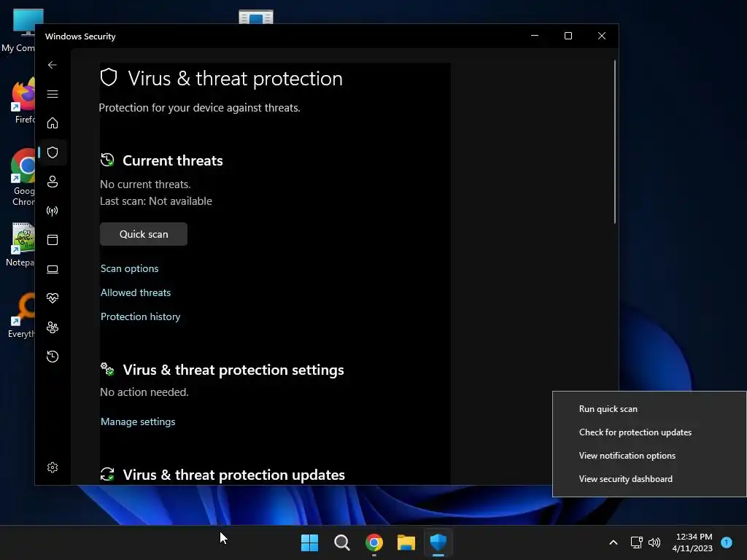Open the Home sidebar icon
Viewport: 747px width, 560px height.
pos(53,123)
